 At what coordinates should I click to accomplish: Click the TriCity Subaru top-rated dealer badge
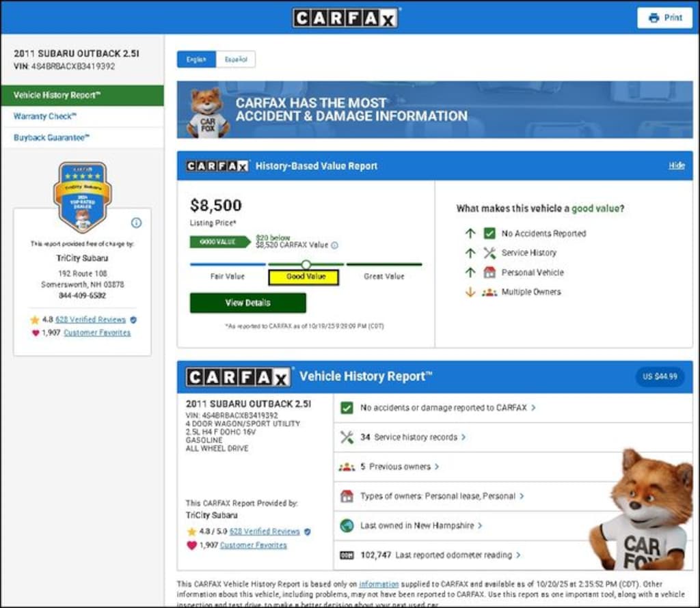pyautogui.click(x=82, y=197)
